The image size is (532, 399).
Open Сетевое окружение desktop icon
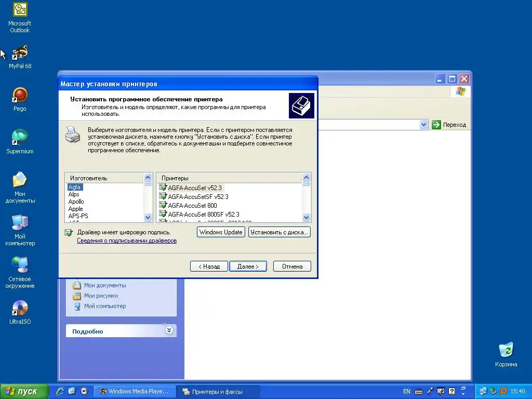point(20,273)
